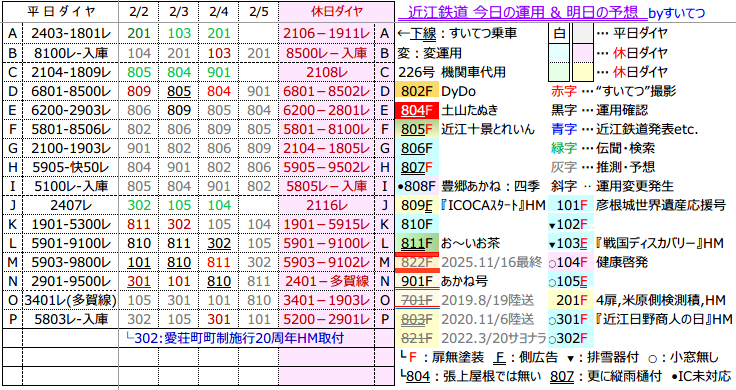Screen dimensions: 736x390
Task: Select weekday cell 5905-快50レ in row H
Action: point(71,167)
